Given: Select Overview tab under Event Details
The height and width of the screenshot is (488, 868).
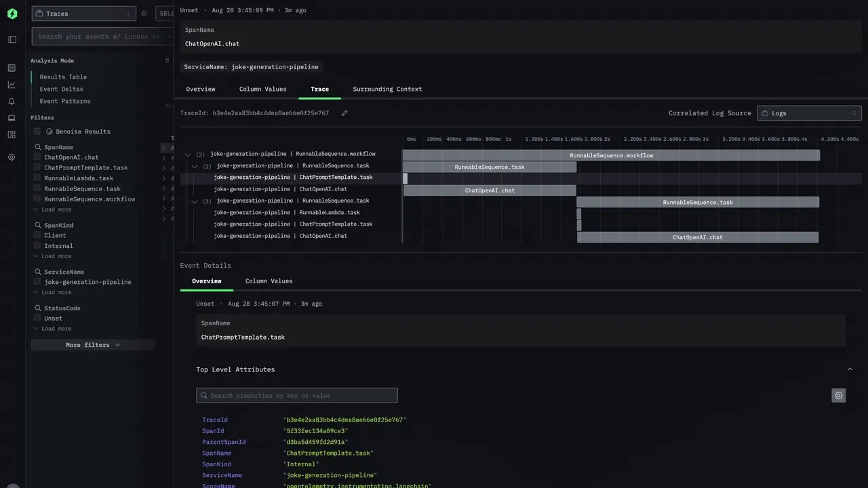Looking at the screenshot, I should point(206,281).
